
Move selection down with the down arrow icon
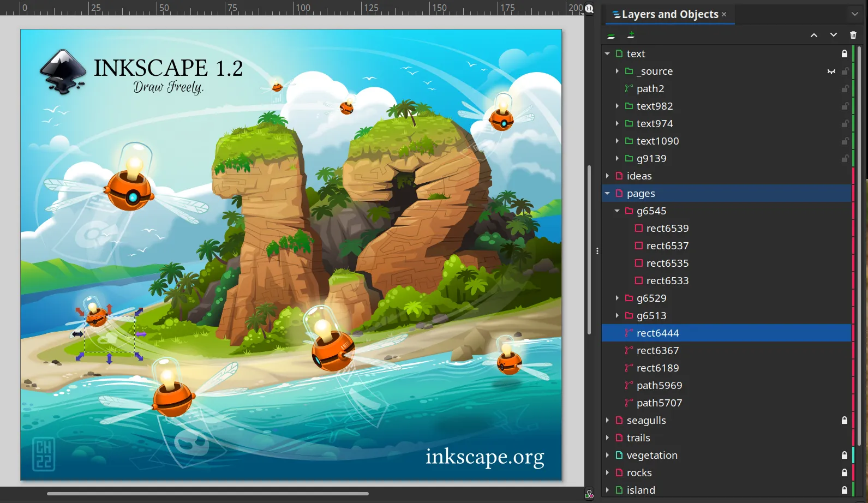[834, 35]
